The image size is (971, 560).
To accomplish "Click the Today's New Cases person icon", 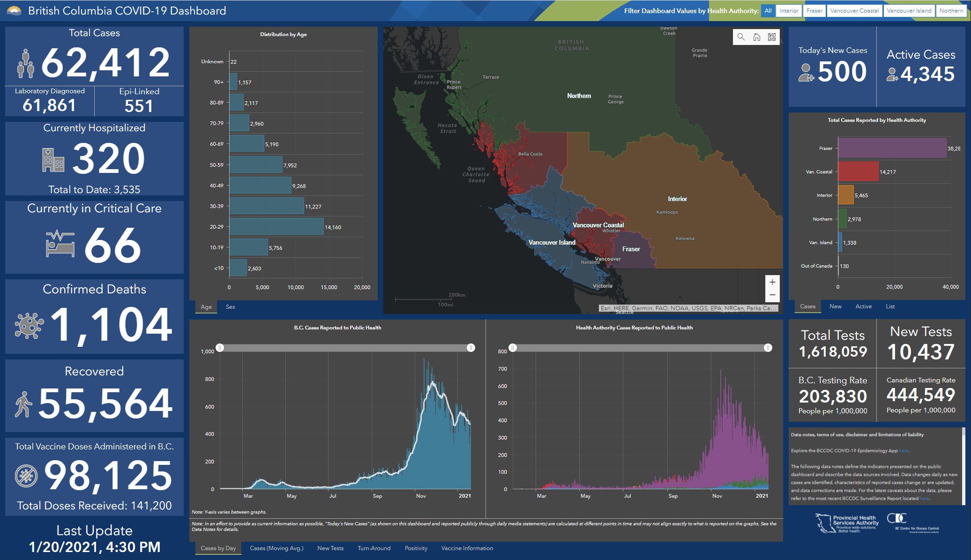I will pos(806,73).
